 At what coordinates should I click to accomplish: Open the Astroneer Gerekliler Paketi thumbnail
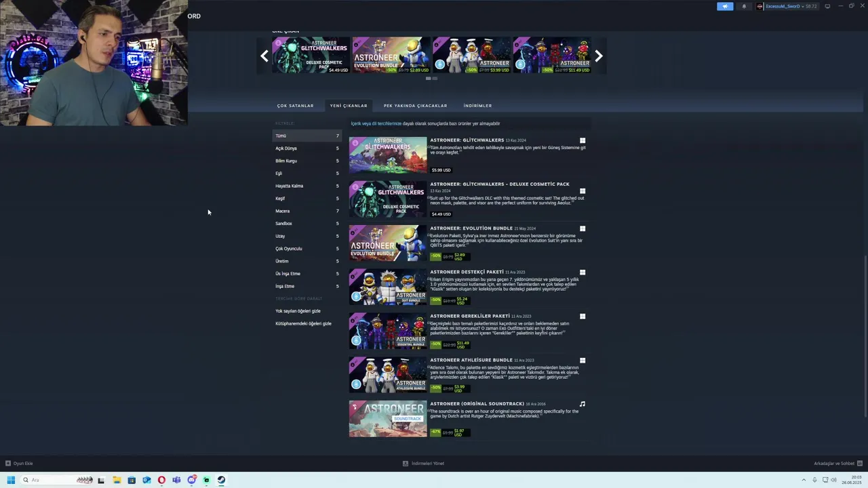click(388, 331)
